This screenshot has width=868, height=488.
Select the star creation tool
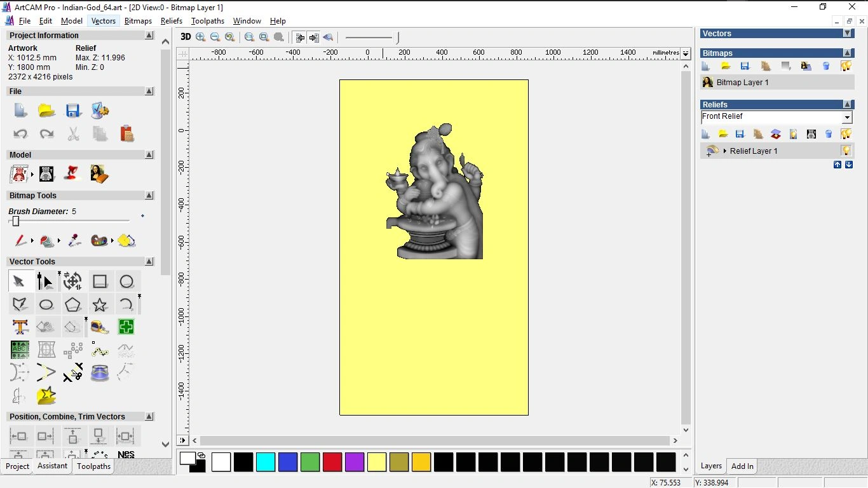coord(100,304)
